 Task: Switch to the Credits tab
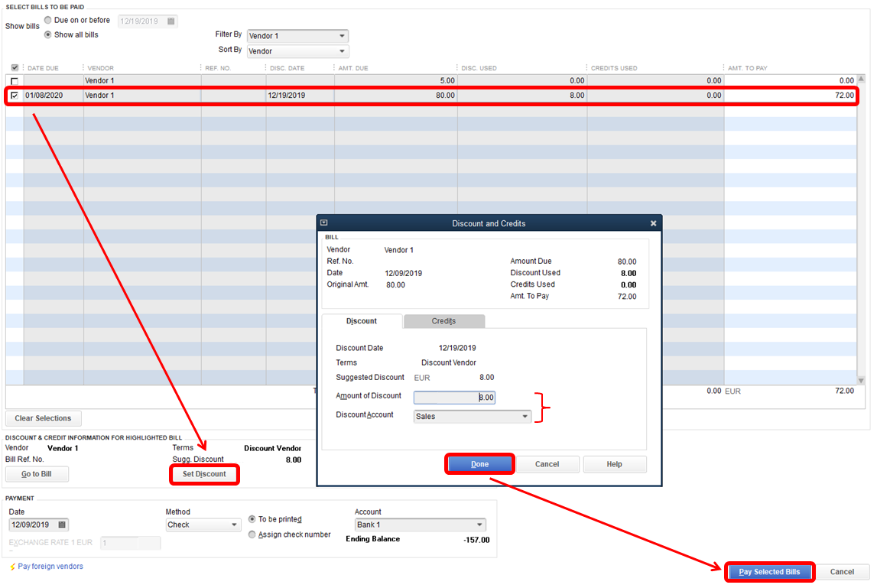click(x=443, y=320)
